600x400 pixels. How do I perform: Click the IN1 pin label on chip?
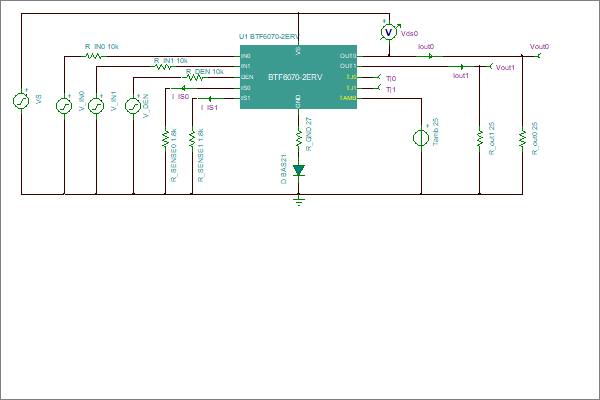(246, 66)
